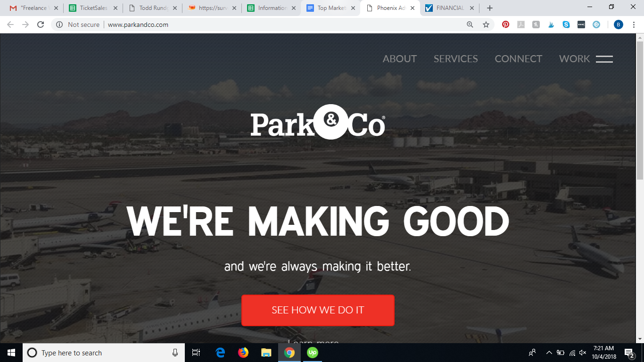The width and height of the screenshot is (644, 362).
Task: Reload the page
Action: coord(41,25)
